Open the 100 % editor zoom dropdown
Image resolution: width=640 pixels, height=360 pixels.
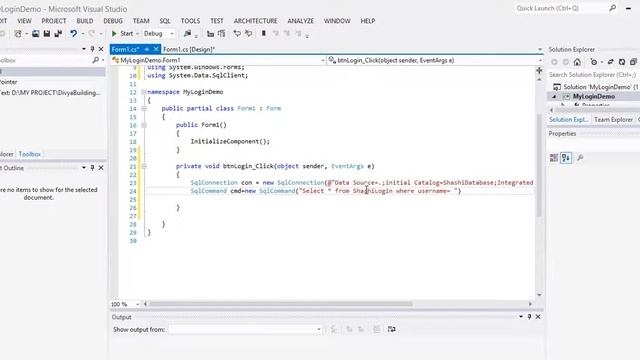[x=137, y=304]
